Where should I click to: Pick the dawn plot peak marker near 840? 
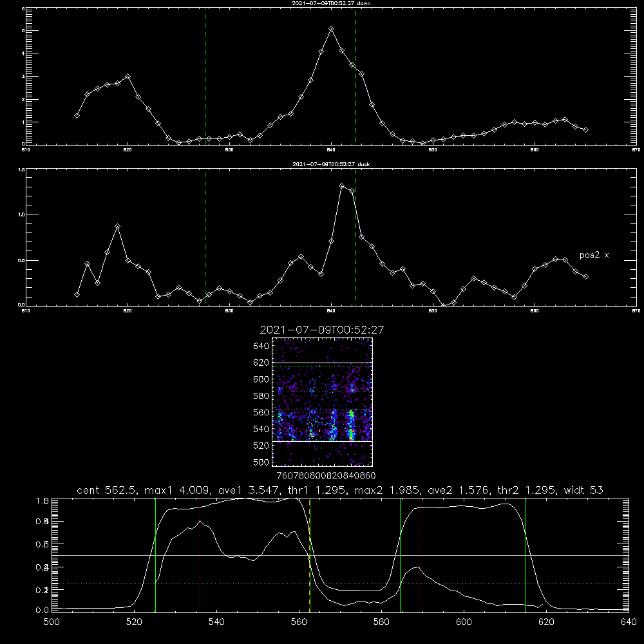click(332, 29)
